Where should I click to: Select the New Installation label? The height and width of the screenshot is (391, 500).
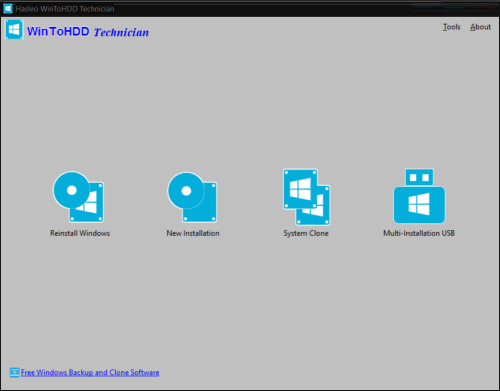pyautogui.click(x=193, y=233)
